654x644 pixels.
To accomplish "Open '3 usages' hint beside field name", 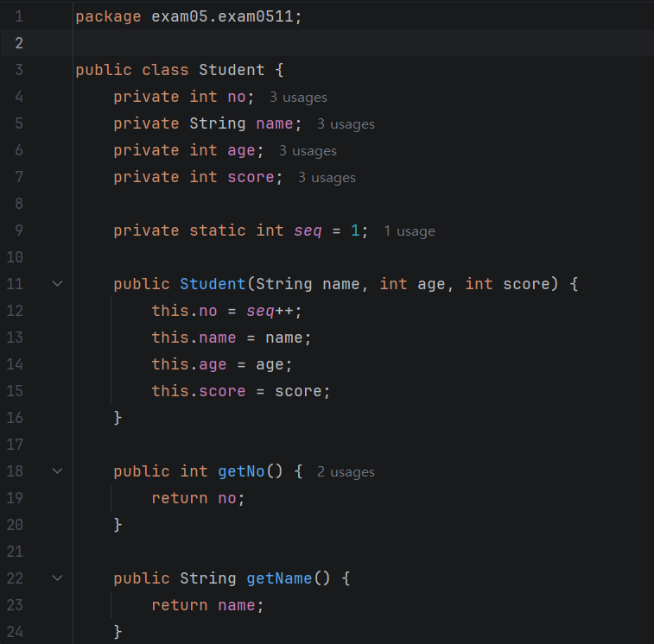I will pyautogui.click(x=346, y=123).
